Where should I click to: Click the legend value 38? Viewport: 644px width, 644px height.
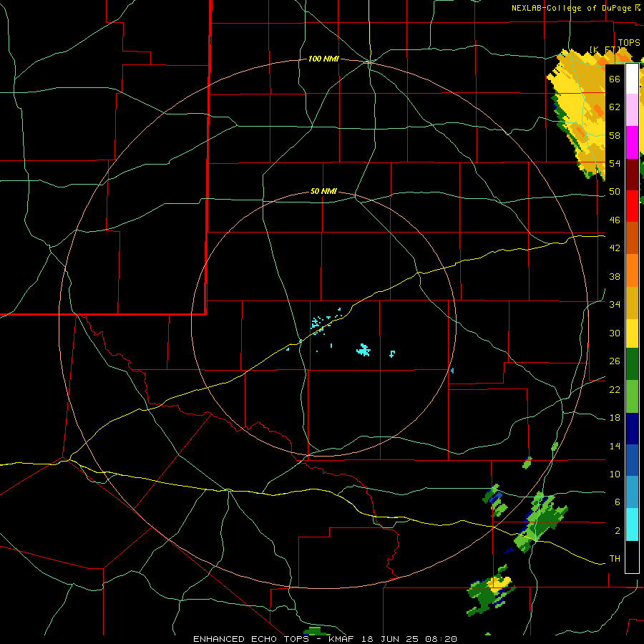tap(615, 276)
